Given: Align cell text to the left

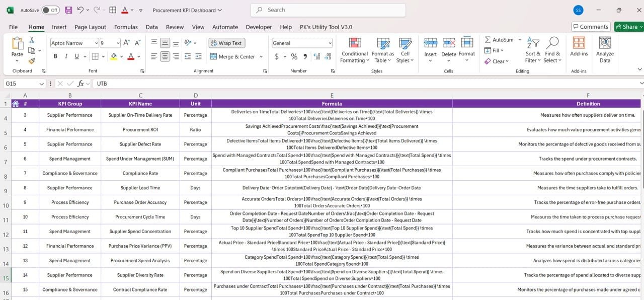Looking at the screenshot, I should pyautogui.click(x=154, y=57).
